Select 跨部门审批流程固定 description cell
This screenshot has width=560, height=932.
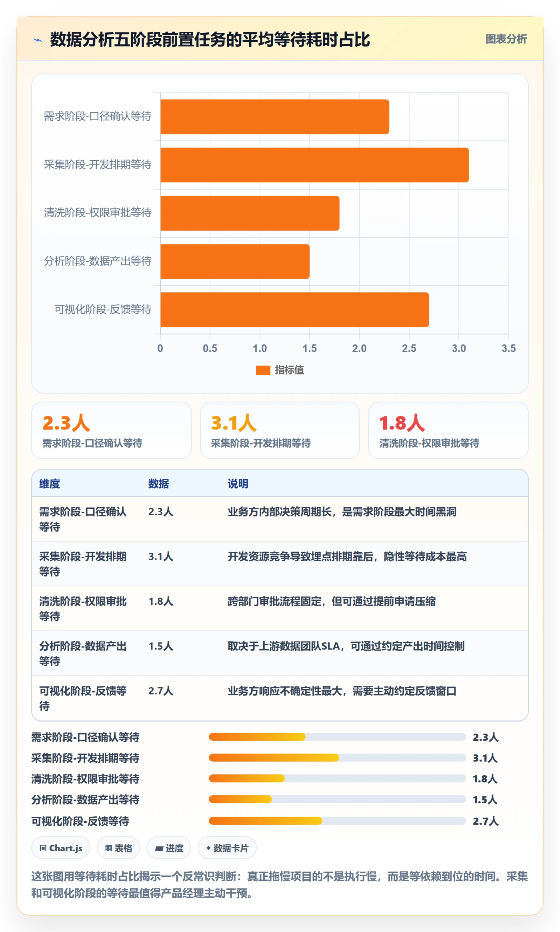[x=332, y=601]
